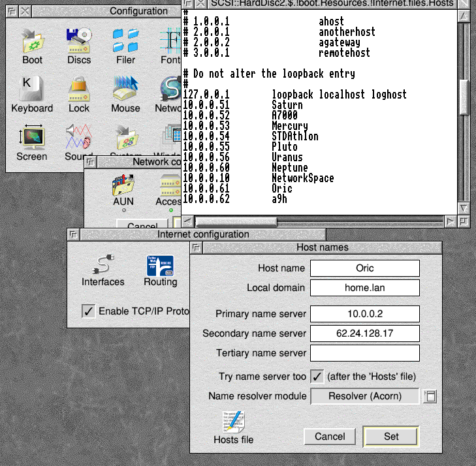Open the Interfaces icon in Internet configuration

point(103,266)
